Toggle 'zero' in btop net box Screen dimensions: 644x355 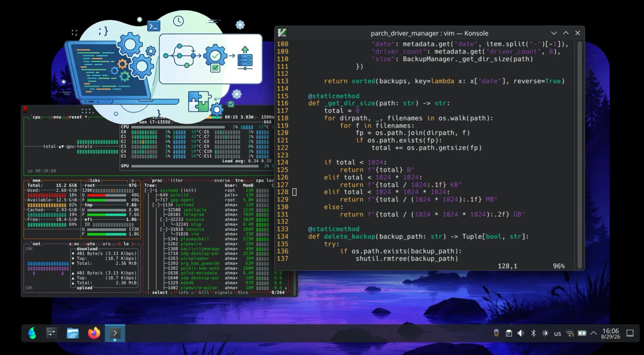point(105,244)
